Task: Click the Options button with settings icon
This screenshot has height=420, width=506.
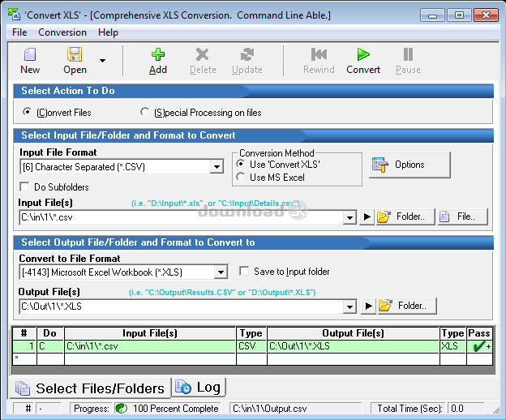Action: (x=410, y=165)
